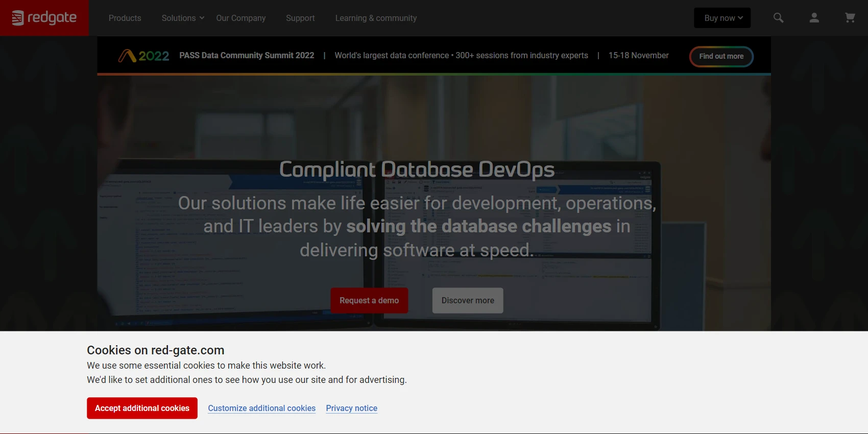Image resolution: width=868 pixels, height=434 pixels.
Task: Open the site search magnifier icon
Action: pos(778,18)
